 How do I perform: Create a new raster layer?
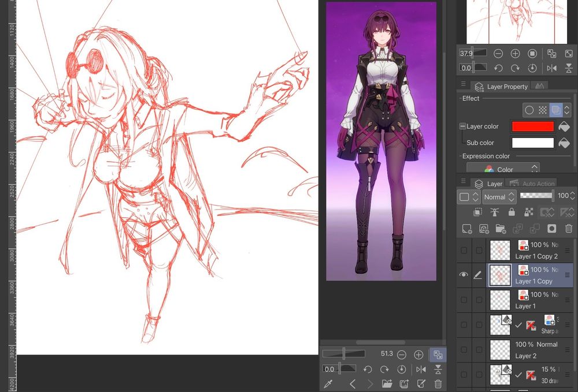pos(466,229)
